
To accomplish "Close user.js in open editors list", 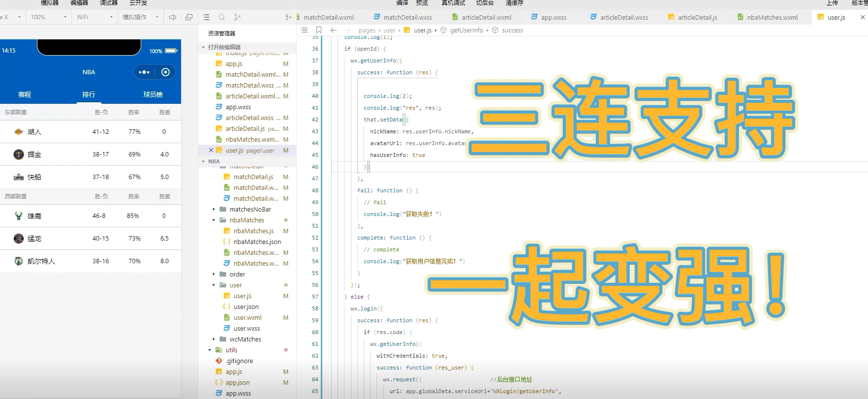I will coord(211,151).
